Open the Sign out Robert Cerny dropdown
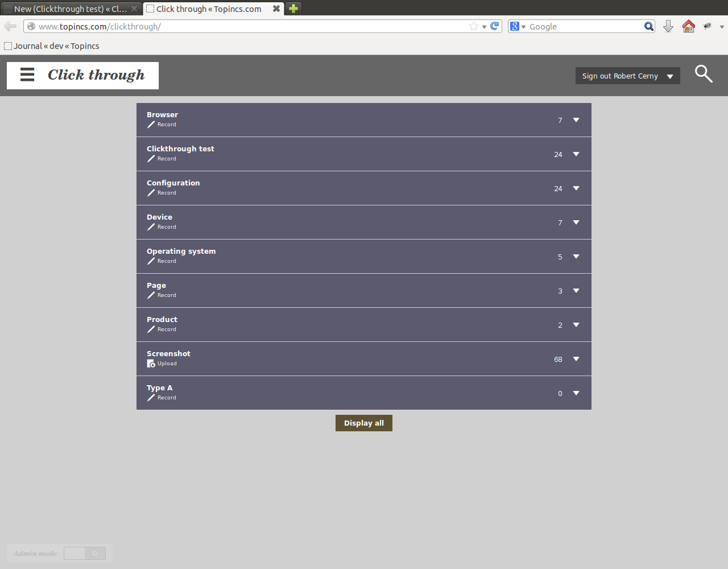 [x=627, y=76]
